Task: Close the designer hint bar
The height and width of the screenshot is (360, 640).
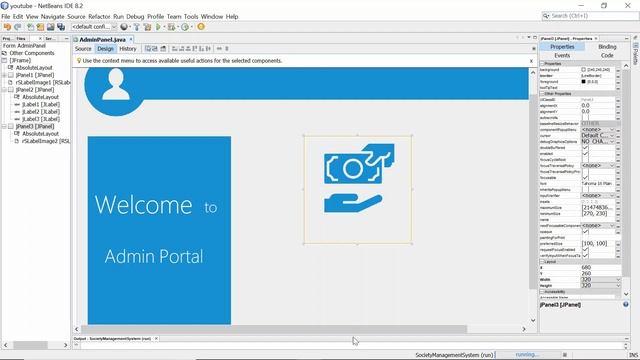Action: pyautogui.click(x=531, y=61)
